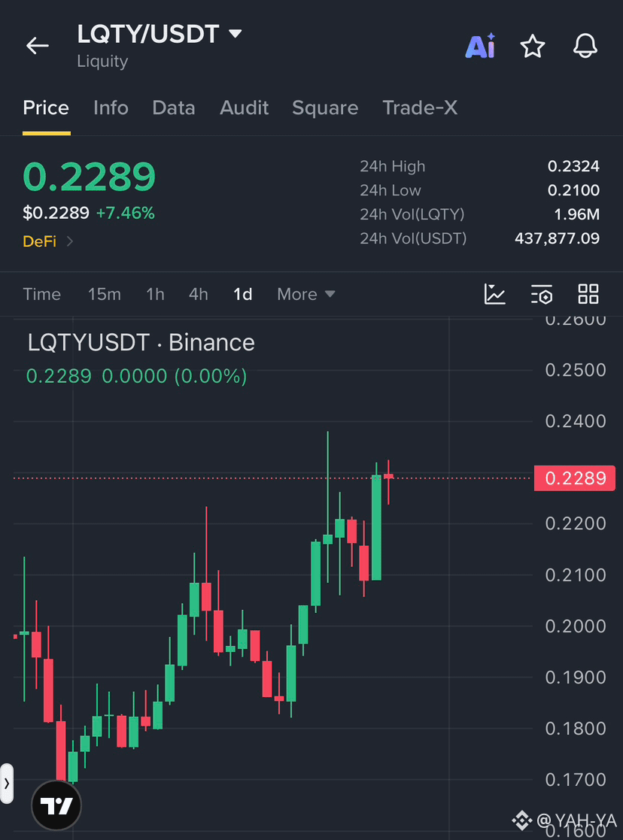The height and width of the screenshot is (840, 623).
Task: Add pair to favorites with star icon
Action: [x=533, y=46]
